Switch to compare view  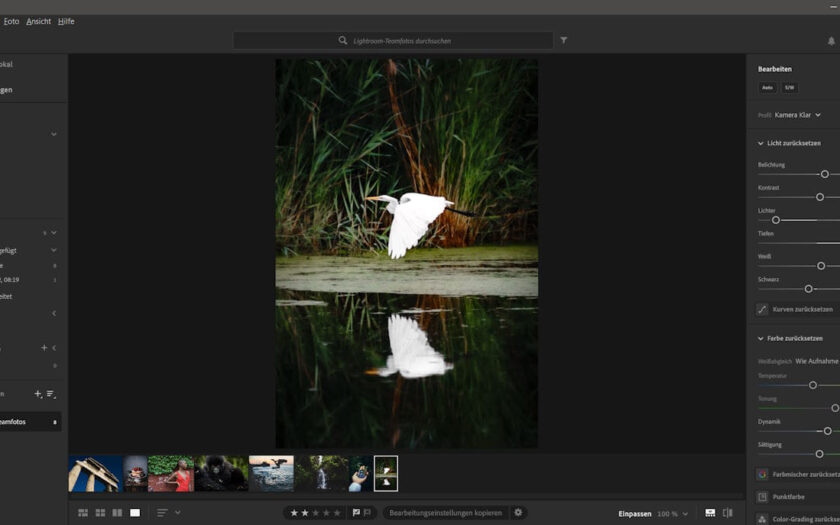point(117,513)
